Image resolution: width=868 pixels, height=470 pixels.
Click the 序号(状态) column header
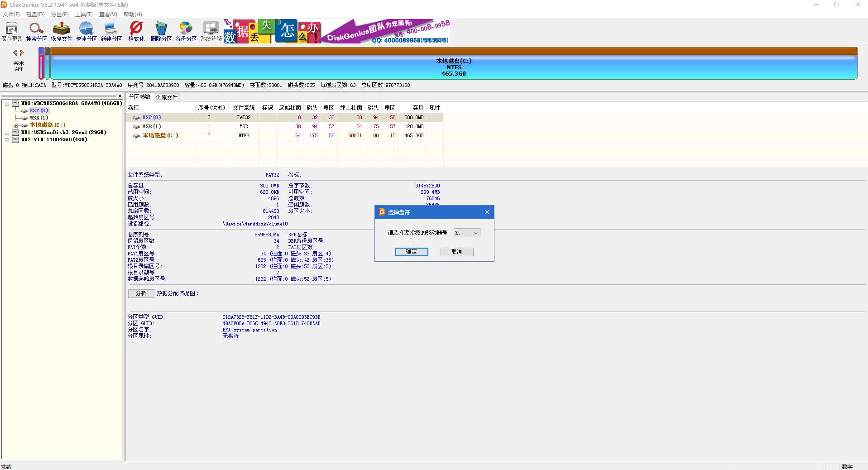tap(212, 108)
